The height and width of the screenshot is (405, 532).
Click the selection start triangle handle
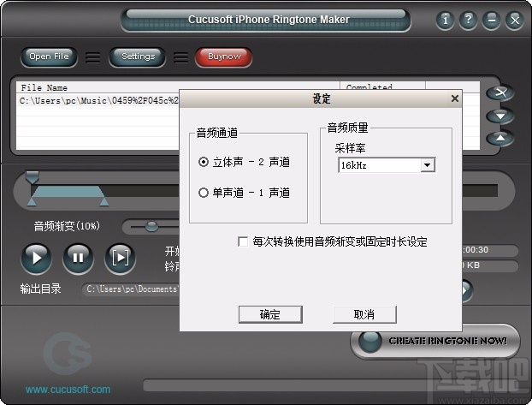(x=32, y=202)
